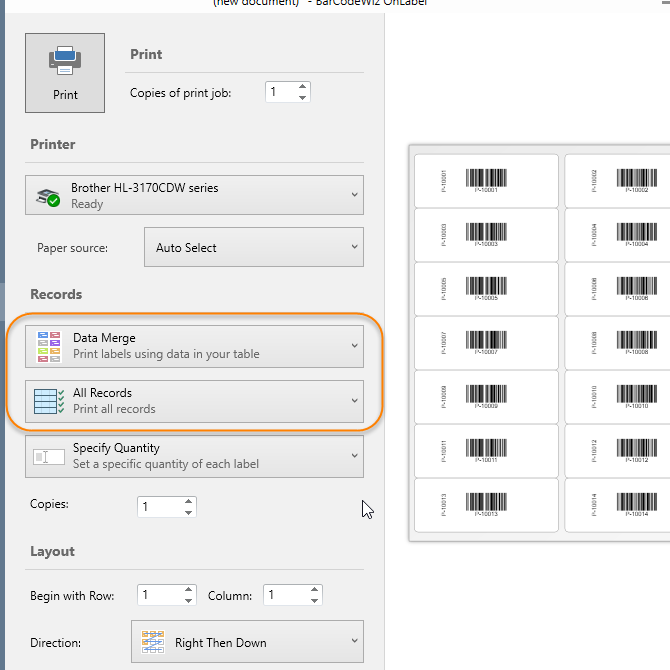Image resolution: width=670 pixels, height=670 pixels.
Task: Click the printer icon on Print button
Action: pyautogui.click(x=65, y=60)
